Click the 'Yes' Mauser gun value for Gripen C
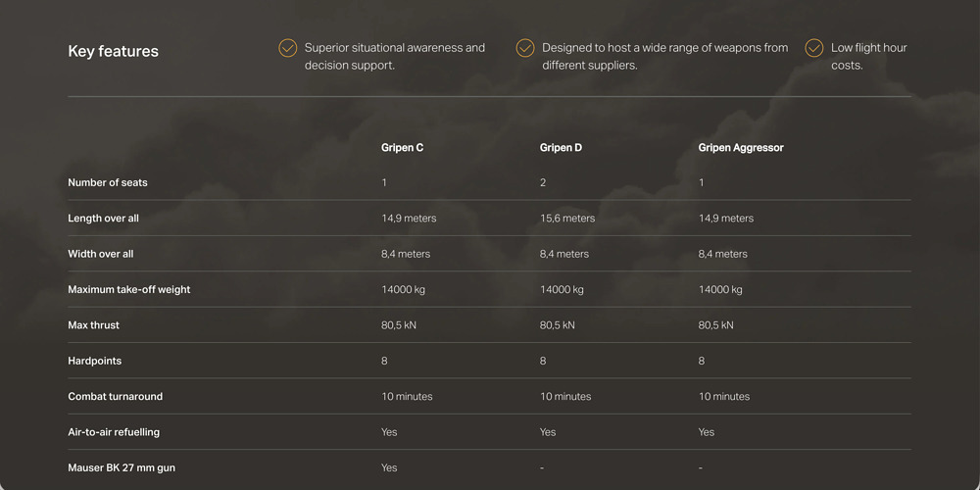980x490 pixels. 389,468
